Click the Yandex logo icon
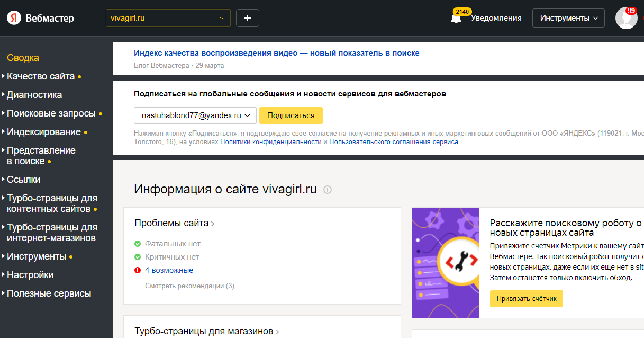The width and height of the screenshot is (644, 338). click(14, 18)
